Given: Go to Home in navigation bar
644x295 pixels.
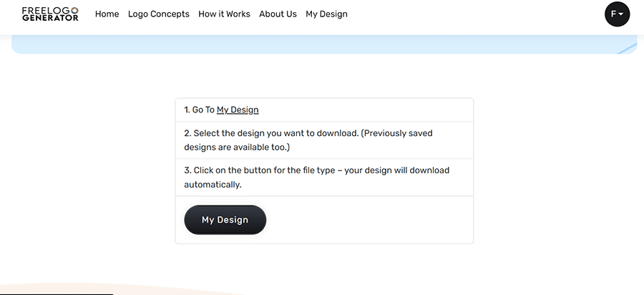Looking at the screenshot, I should coord(107,14).
